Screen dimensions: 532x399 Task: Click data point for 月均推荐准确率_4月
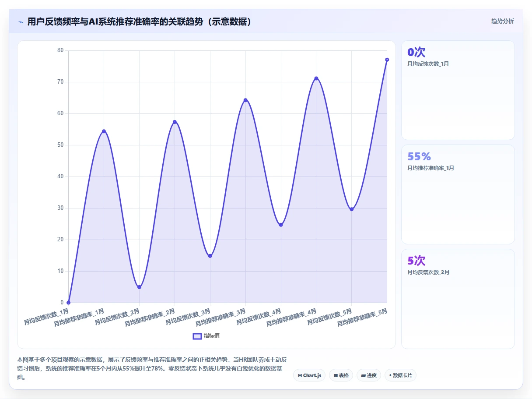click(316, 78)
